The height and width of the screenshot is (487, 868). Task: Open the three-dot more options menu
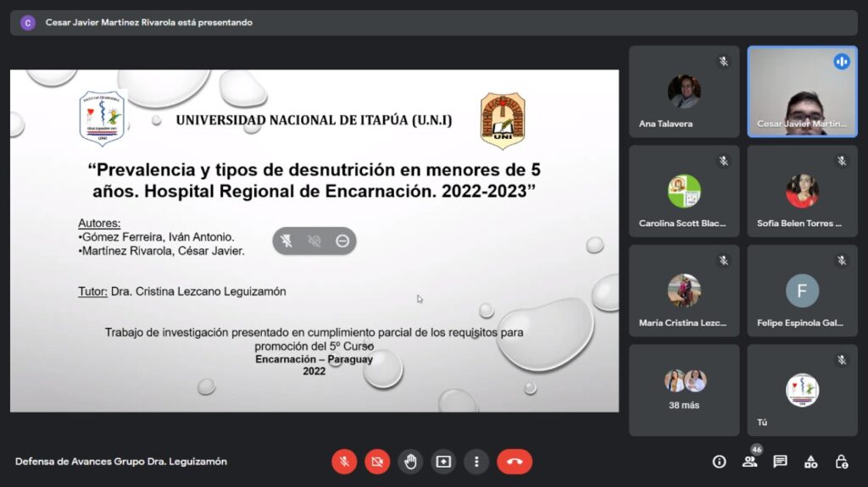pos(476,462)
